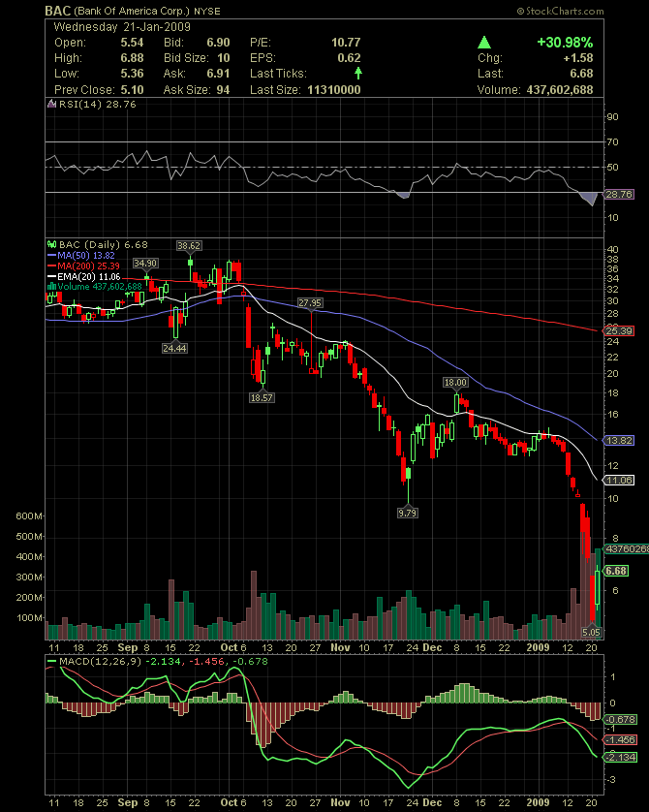The width and height of the screenshot is (649, 812).
Task: Click the candlestick icon before BAC (Daily)
Action: [x=51, y=244]
